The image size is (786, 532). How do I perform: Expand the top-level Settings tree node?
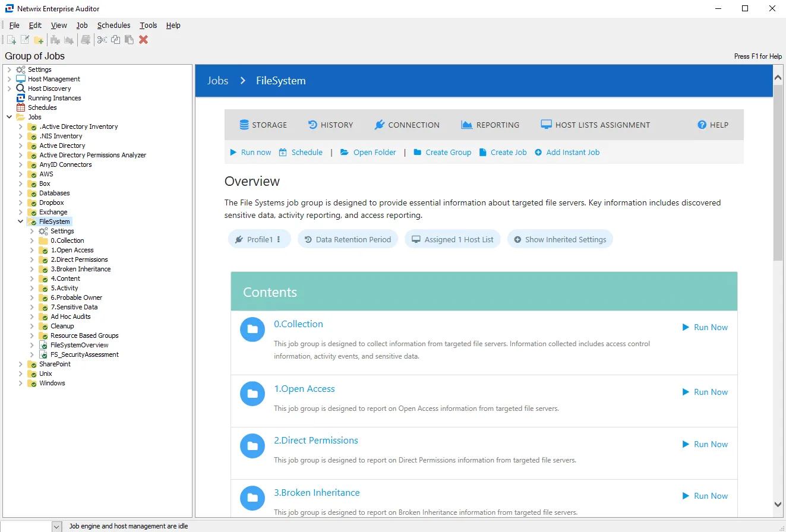tap(9, 69)
